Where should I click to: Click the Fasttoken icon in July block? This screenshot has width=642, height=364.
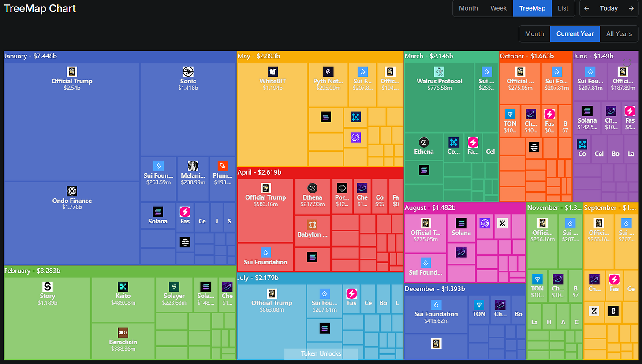click(x=351, y=293)
